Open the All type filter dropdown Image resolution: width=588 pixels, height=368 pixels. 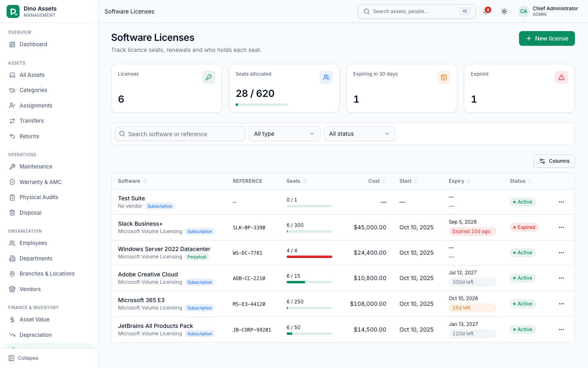coord(285,134)
